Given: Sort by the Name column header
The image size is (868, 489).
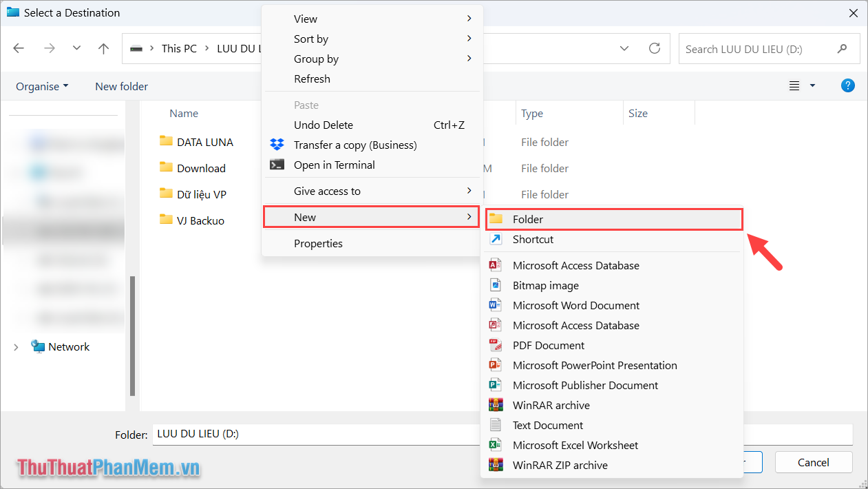Looking at the screenshot, I should click(x=184, y=113).
